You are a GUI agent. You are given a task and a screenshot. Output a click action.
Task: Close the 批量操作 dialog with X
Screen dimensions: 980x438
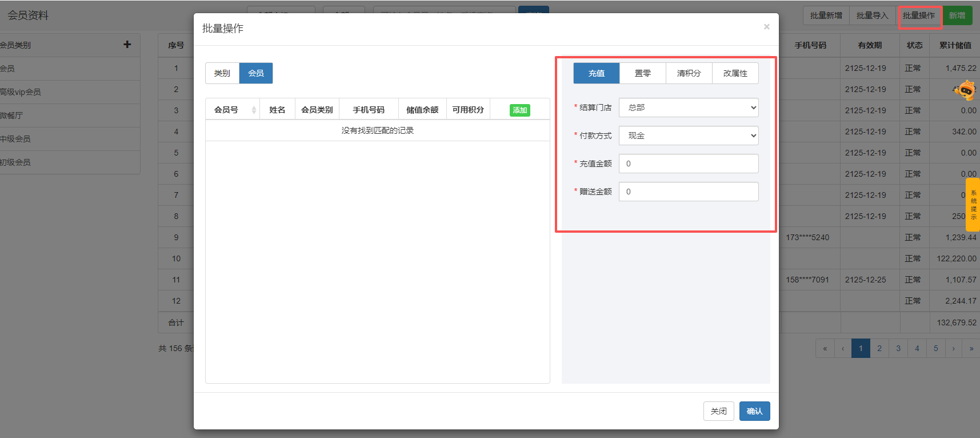pos(766,27)
